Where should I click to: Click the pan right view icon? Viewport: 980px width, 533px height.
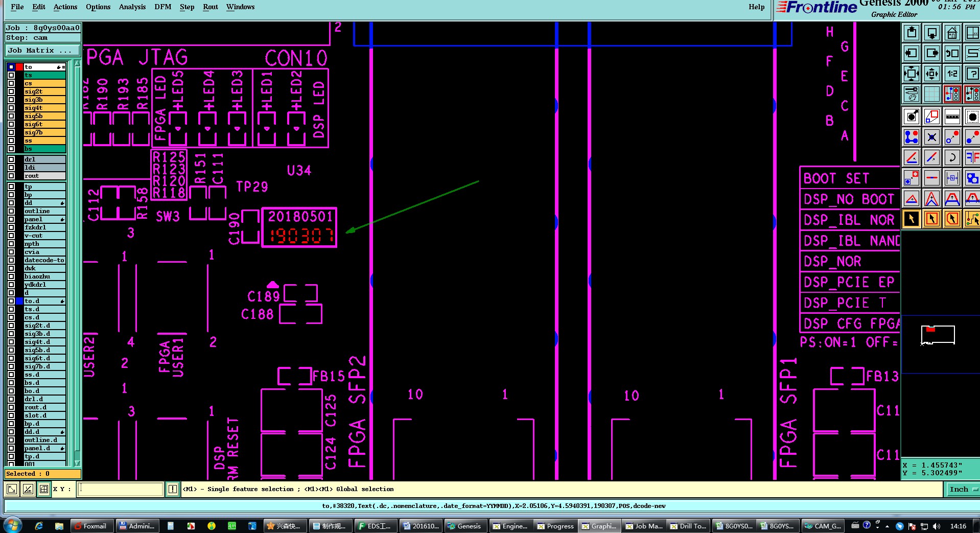coord(932,53)
